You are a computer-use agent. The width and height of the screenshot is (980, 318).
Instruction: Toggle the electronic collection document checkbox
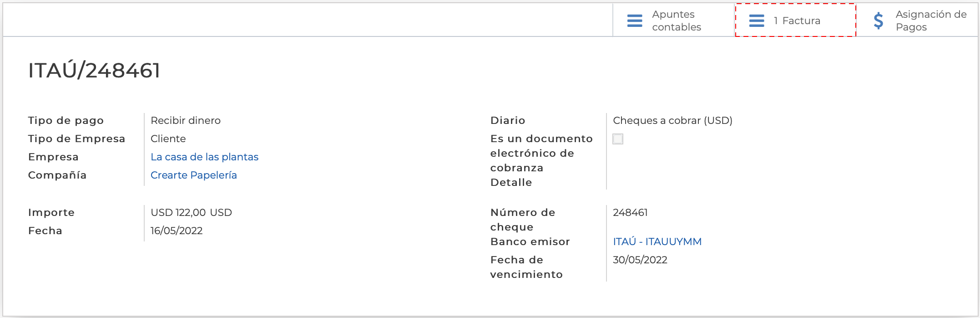618,139
